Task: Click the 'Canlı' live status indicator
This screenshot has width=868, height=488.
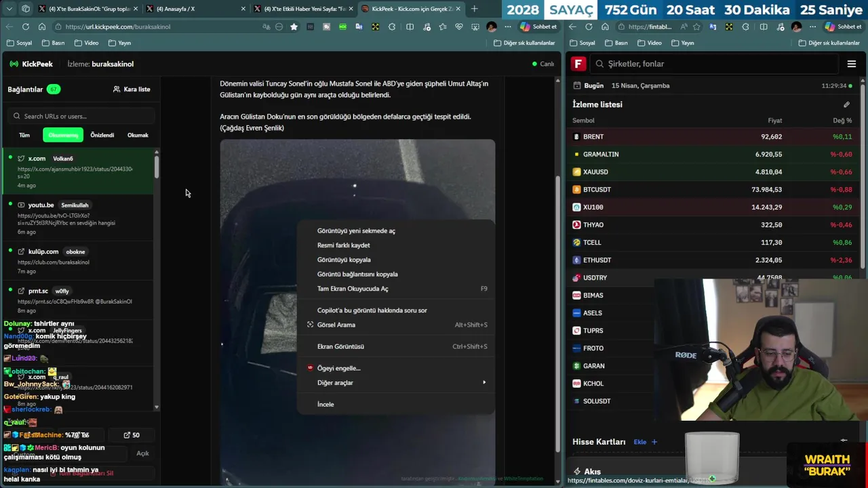Action: [x=543, y=64]
